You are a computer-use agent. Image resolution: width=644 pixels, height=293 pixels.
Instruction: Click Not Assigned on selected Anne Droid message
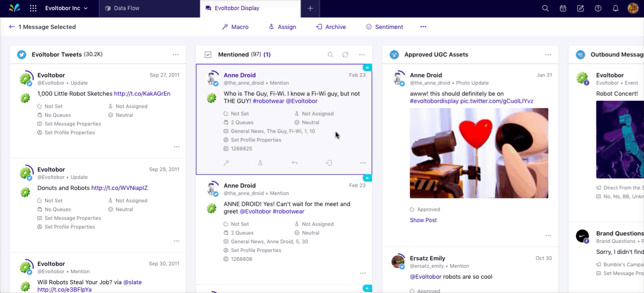(x=314, y=114)
